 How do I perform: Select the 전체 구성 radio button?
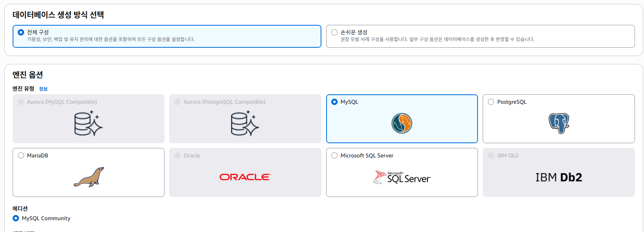point(21,32)
